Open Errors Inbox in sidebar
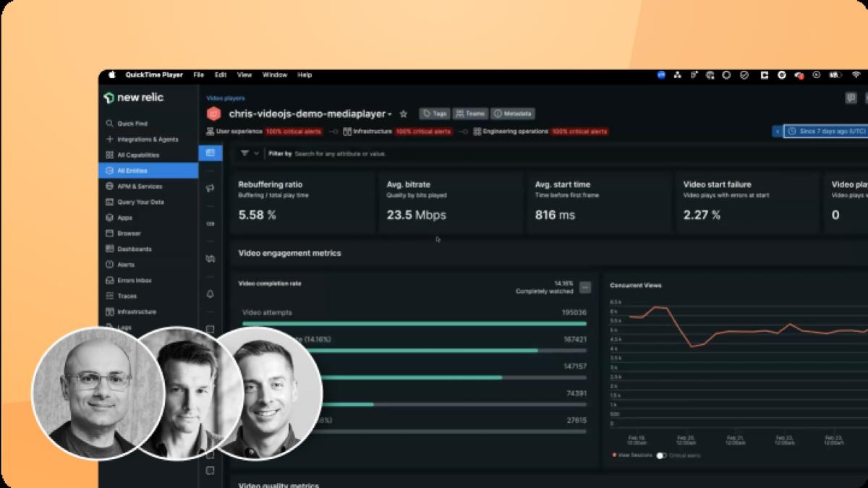868x488 pixels. pyautogui.click(x=129, y=281)
